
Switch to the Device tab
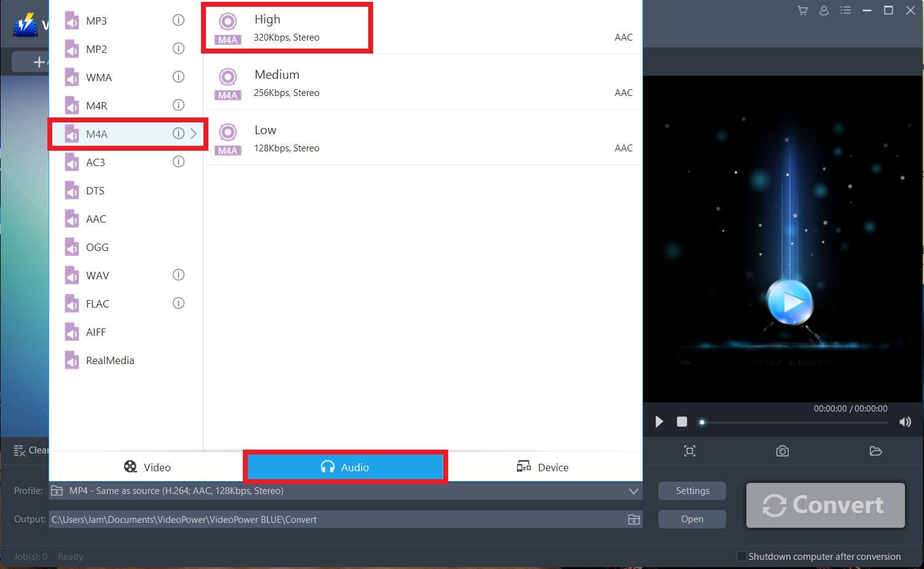point(542,468)
